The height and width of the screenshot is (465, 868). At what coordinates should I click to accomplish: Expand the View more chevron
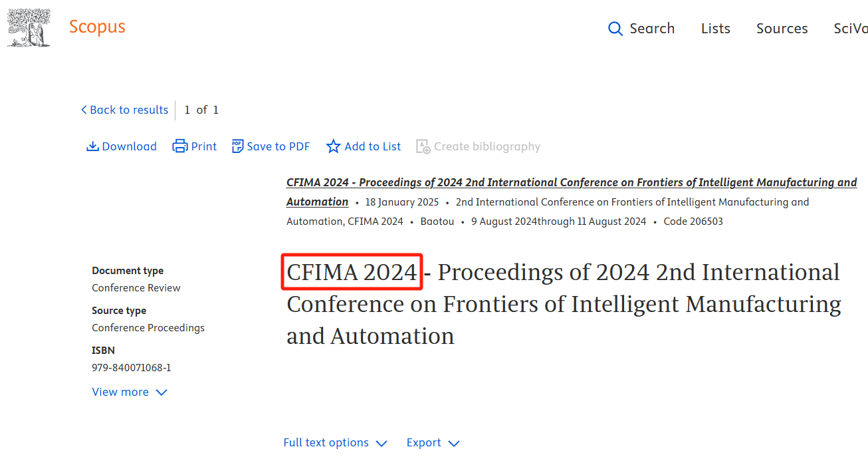click(x=162, y=392)
